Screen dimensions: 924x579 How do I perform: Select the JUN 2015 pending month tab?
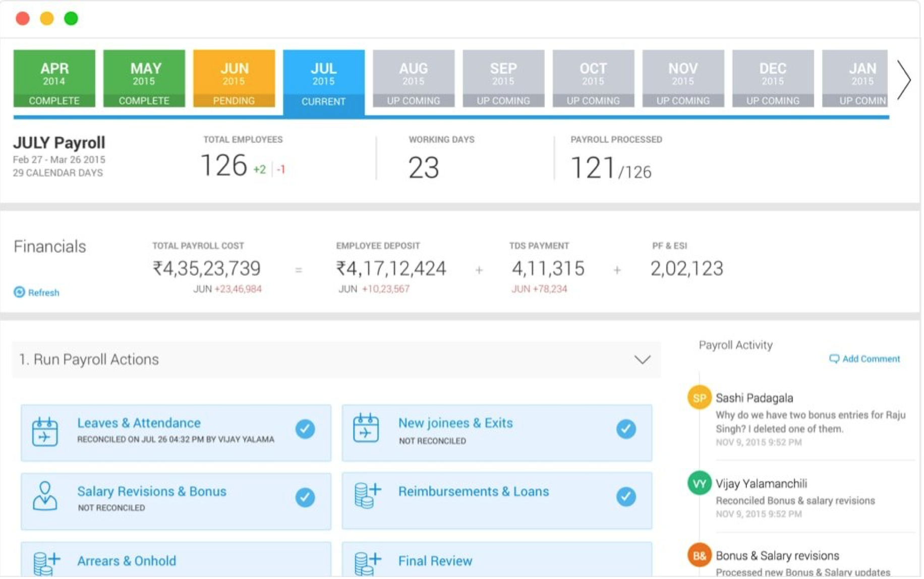[x=235, y=79]
